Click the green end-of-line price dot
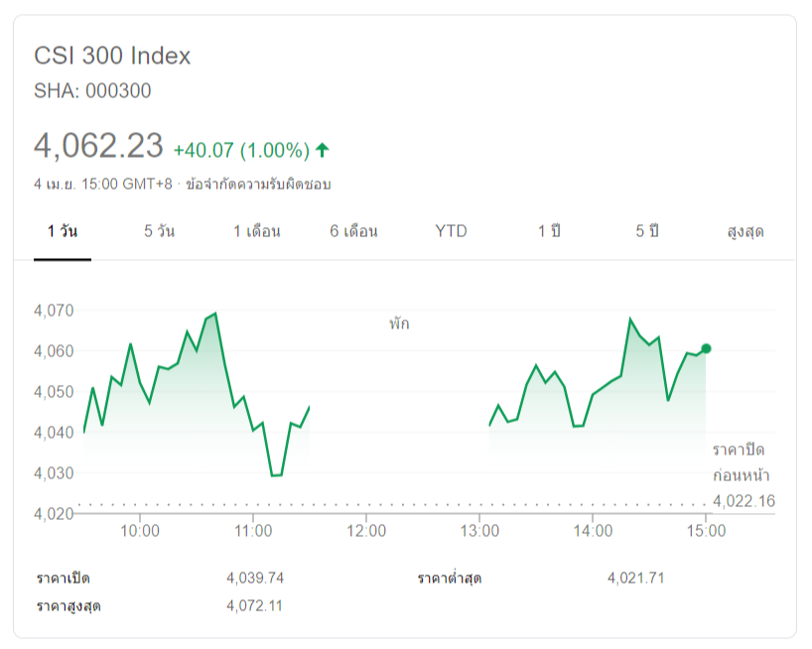Image resolution: width=812 pixels, height=649 pixels. click(x=706, y=348)
